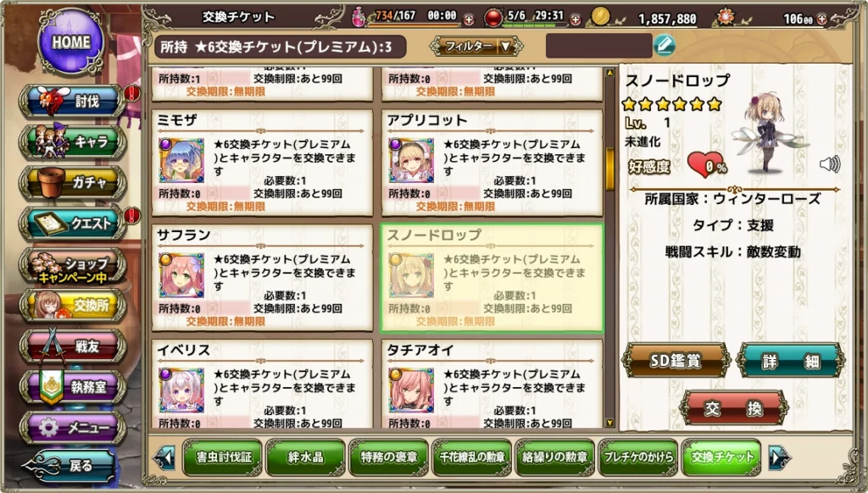868x493 pixels.
Task: Click Tachiaoi character portrait icon
Action: point(411,391)
